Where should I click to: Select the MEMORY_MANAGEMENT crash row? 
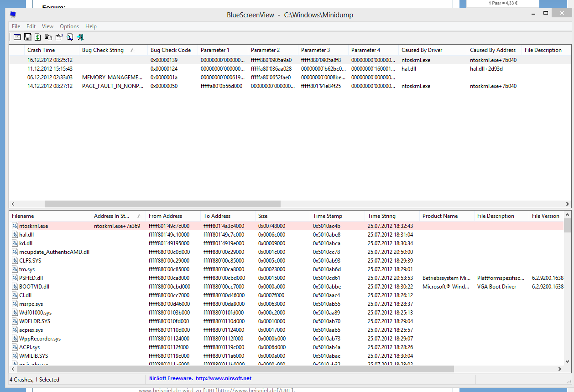(290, 77)
